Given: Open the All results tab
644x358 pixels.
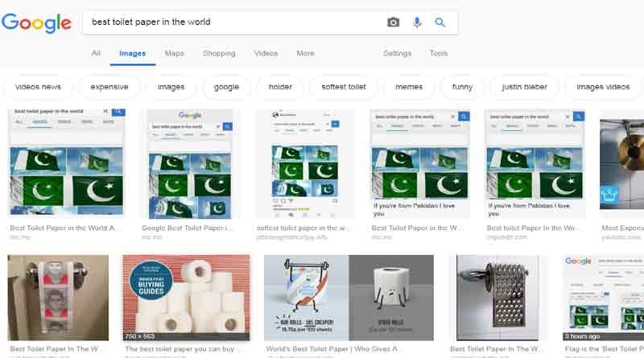Looking at the screenshot, I should point(96,54).
